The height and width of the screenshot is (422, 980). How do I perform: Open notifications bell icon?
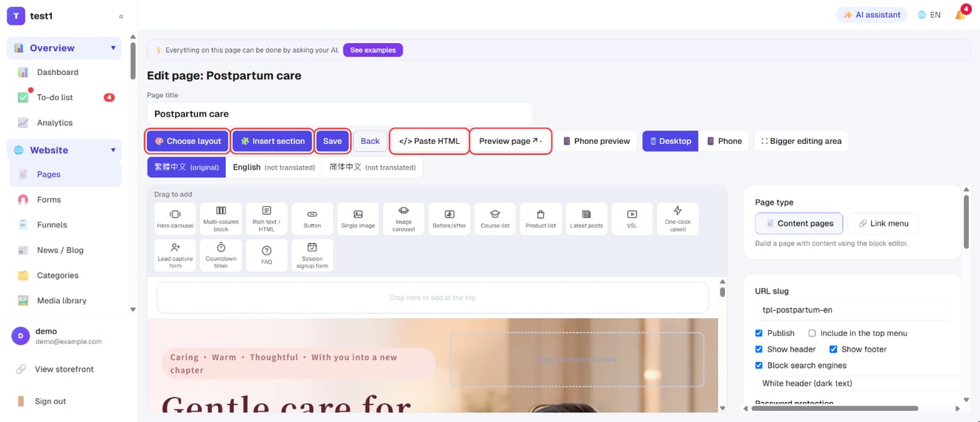point(961,15)
